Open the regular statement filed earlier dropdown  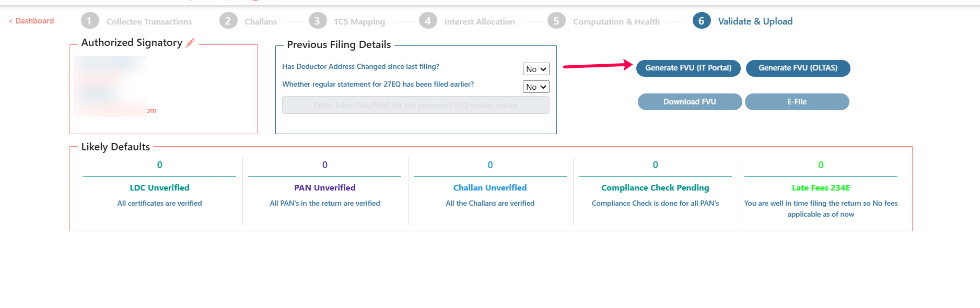tap(536, 87)
